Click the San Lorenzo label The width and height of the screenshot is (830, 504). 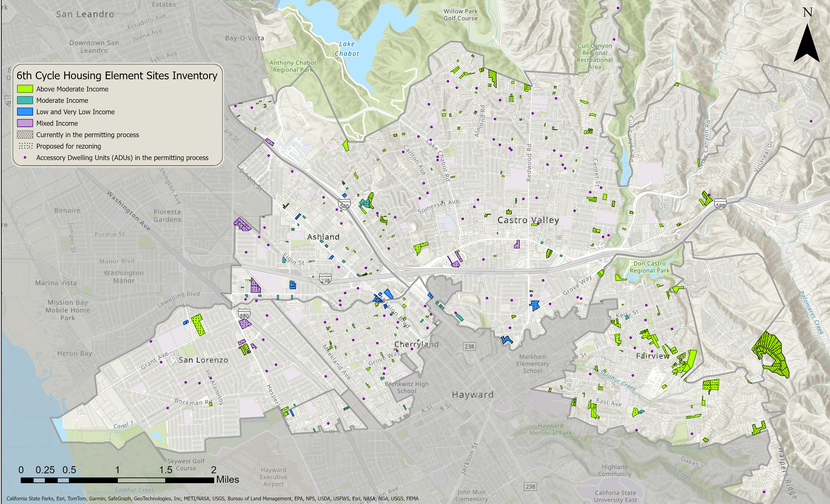(x=203, y=360)
